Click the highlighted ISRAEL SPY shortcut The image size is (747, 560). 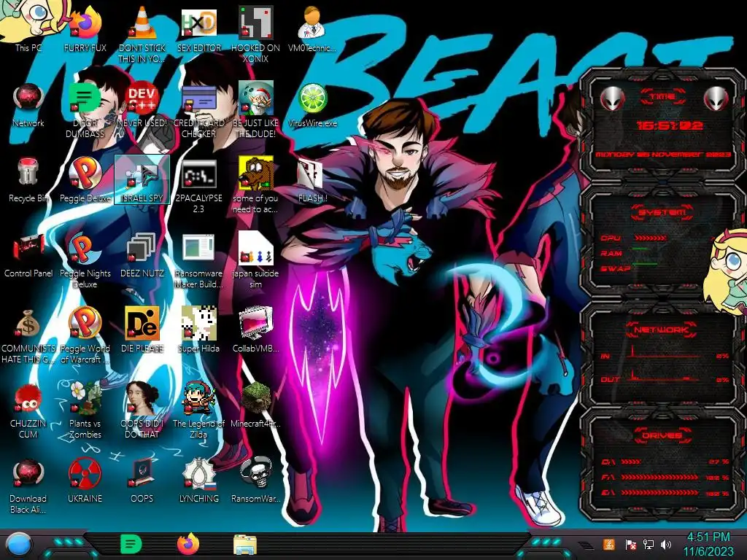[142, 179]
